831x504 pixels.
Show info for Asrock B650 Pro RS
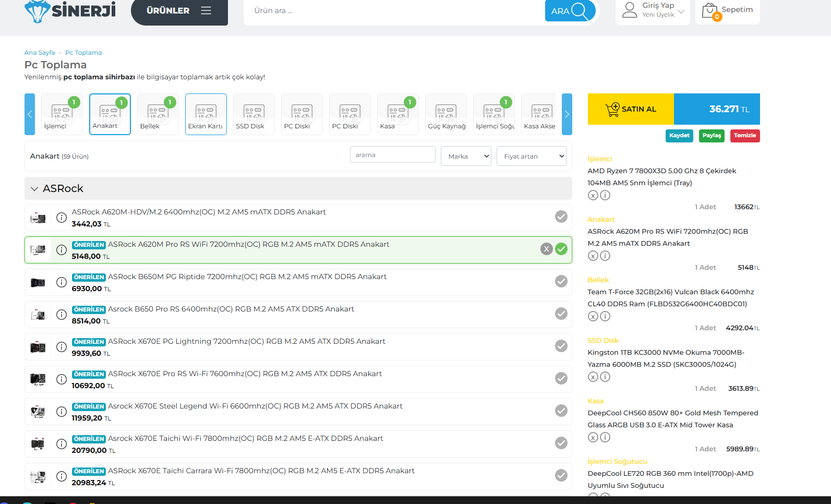tap(62, 315)
